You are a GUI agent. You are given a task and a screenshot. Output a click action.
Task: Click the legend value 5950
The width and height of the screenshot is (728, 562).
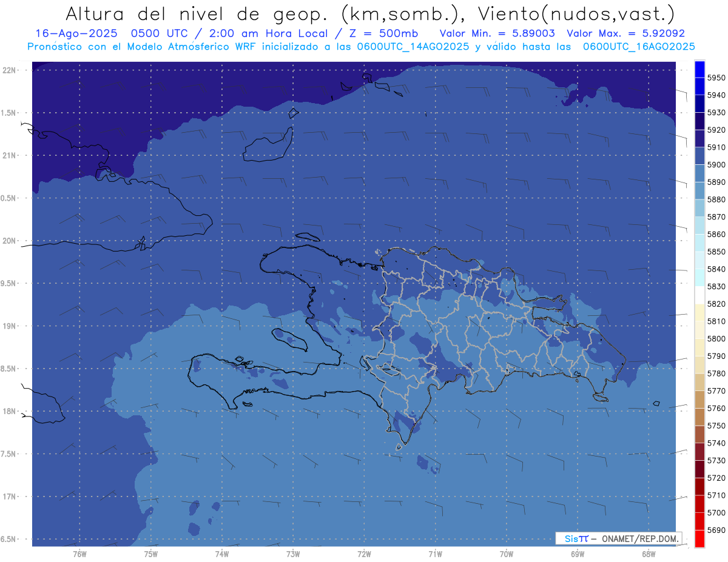716,78
